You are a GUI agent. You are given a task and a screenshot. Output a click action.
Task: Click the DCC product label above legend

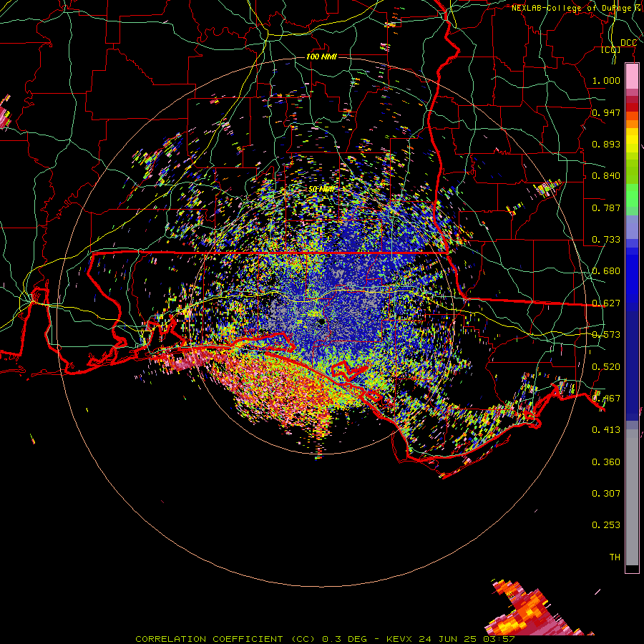tap(628, 43)
